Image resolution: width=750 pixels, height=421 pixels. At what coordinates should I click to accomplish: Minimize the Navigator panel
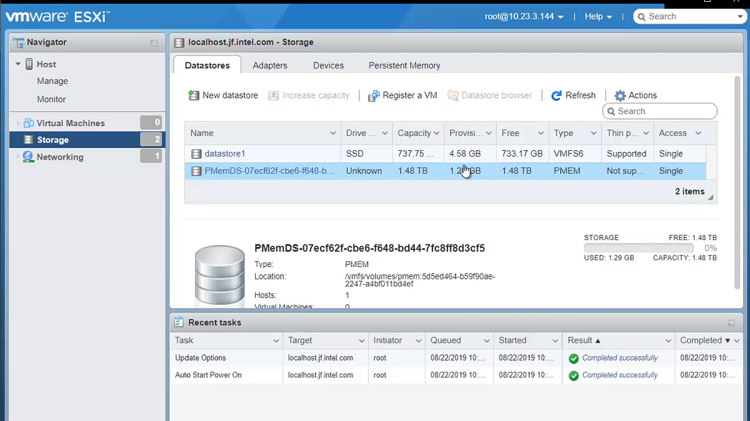pyautogui.click(x=154, y=43)
